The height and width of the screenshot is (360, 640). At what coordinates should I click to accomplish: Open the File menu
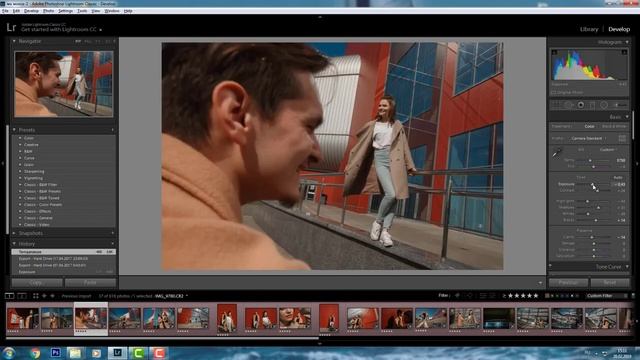pos(5,11)
